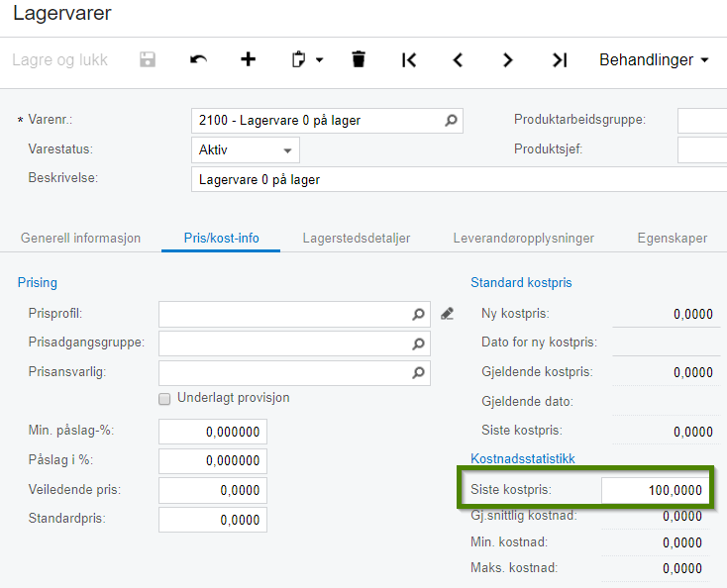Open clipboard dropdown arrow in toolbar

[320, 60]
